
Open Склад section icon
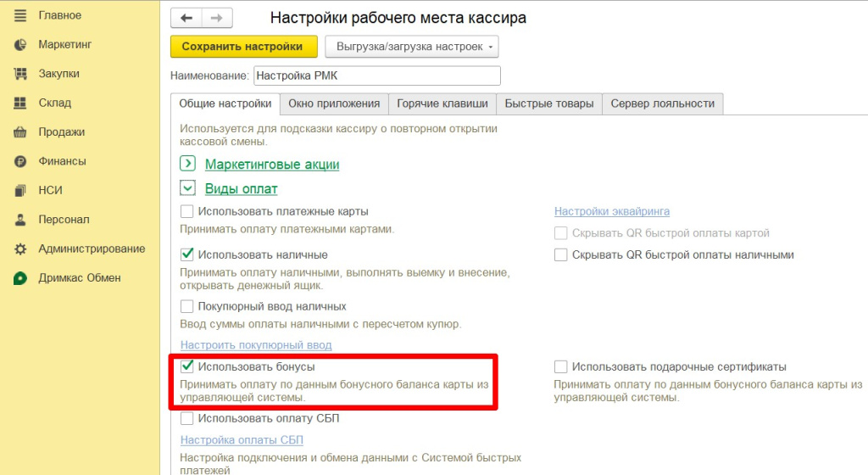pos(20,103)
